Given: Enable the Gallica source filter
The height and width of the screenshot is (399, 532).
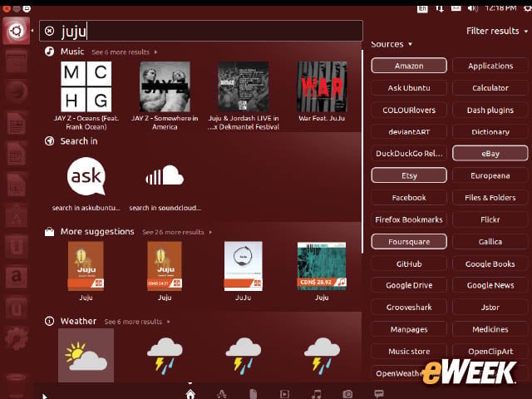Looking at the screenshot, I should [x=490, y=242].
